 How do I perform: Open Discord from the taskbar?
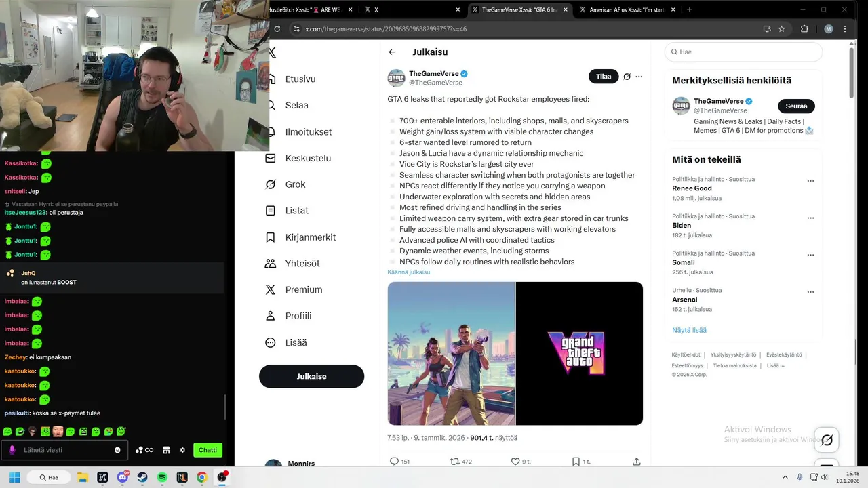[x=123, y=478]
